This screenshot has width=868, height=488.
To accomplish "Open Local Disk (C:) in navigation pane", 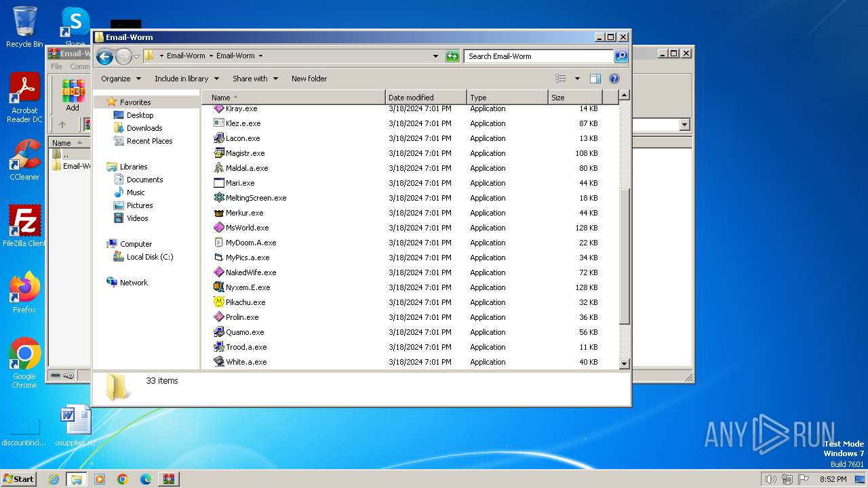I will pos(150,257).
